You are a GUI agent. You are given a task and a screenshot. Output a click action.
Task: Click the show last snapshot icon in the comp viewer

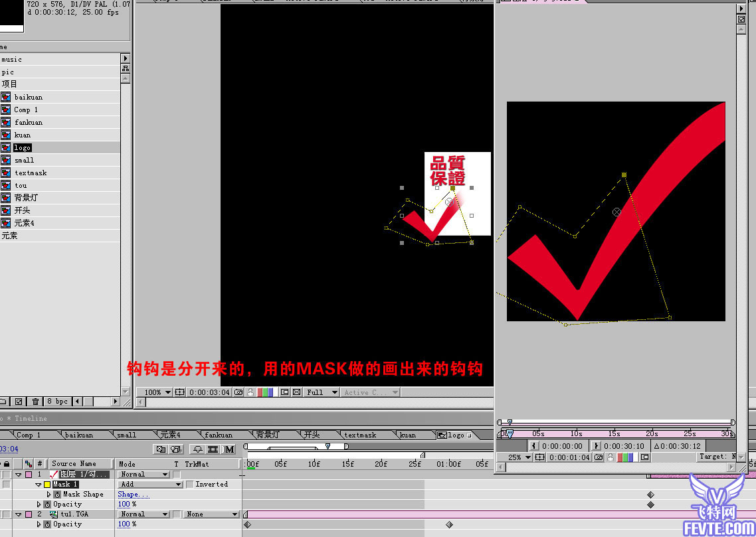point(250,392)
